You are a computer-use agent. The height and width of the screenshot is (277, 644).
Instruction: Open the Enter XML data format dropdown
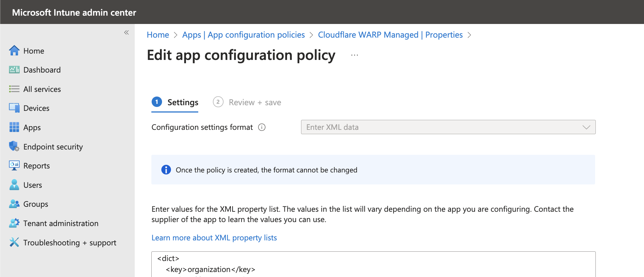(x=448, y=127)
